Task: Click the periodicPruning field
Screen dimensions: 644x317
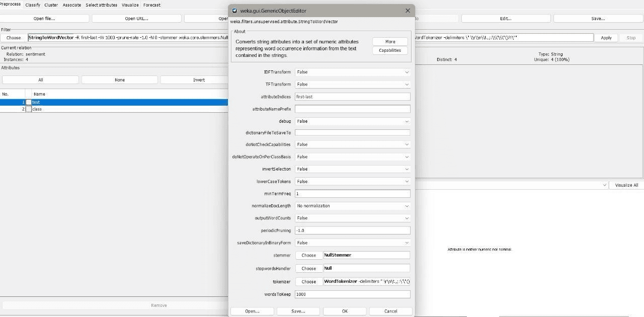Action: (353, 230)
